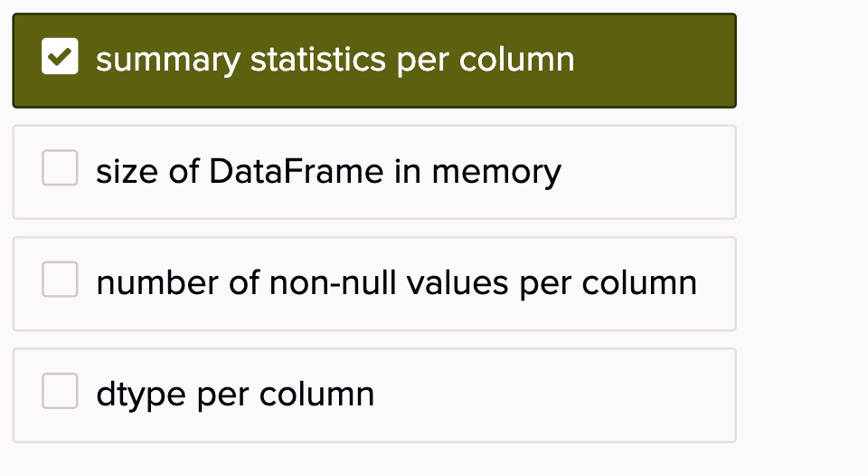Check the size of DataFrame in memory box
The image size is (868, 476).
tap(60, 167)
